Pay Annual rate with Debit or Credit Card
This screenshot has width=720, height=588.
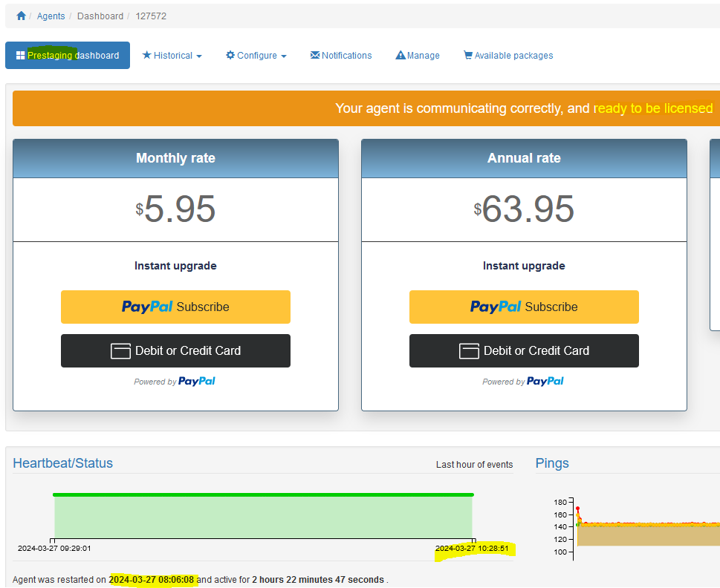pyautogui.click(x=524, y=351)
